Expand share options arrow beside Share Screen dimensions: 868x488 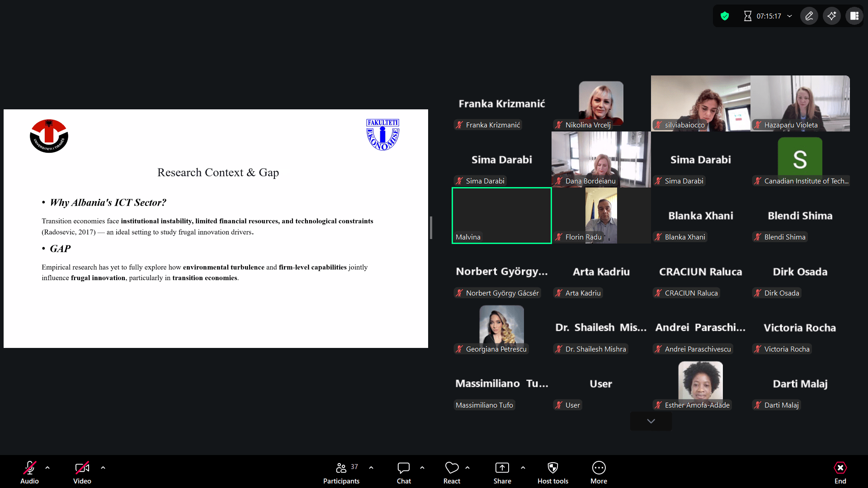pos(523,468)
